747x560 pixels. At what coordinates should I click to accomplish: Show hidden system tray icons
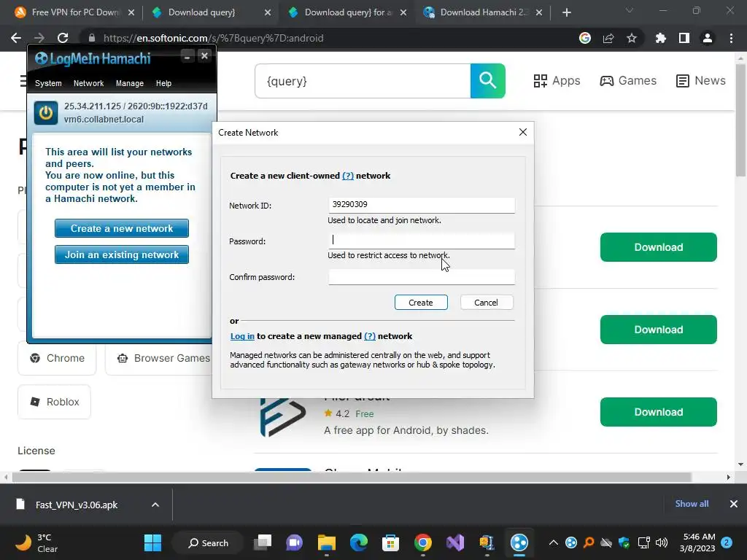point(553,542)
